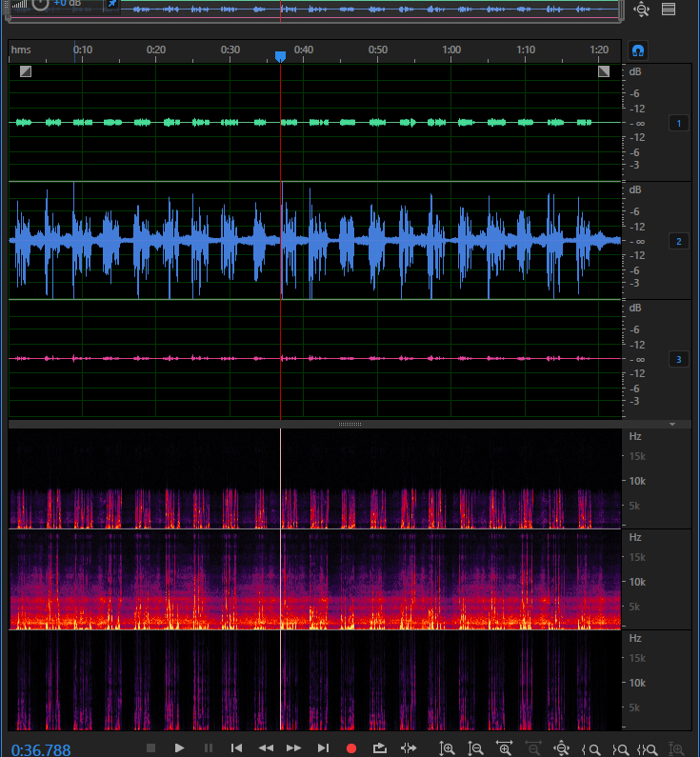Move playhead to next marker
This screenshot has height=757, width=700.
(x=323, y=747)
